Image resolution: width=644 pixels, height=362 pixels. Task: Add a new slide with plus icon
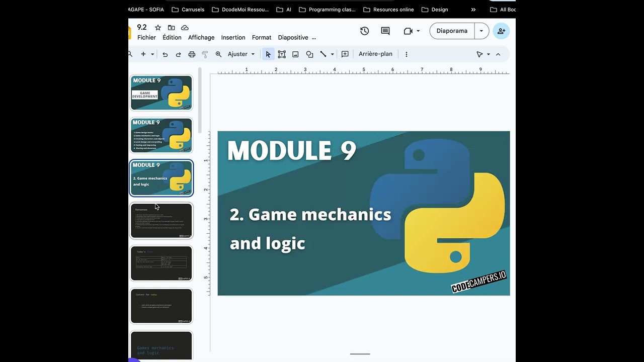[143, 54]
